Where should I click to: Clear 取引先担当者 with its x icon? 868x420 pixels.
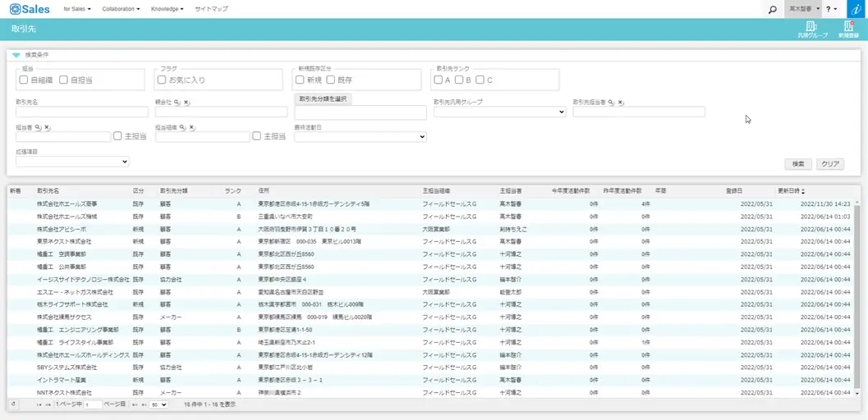coord(621,103)
